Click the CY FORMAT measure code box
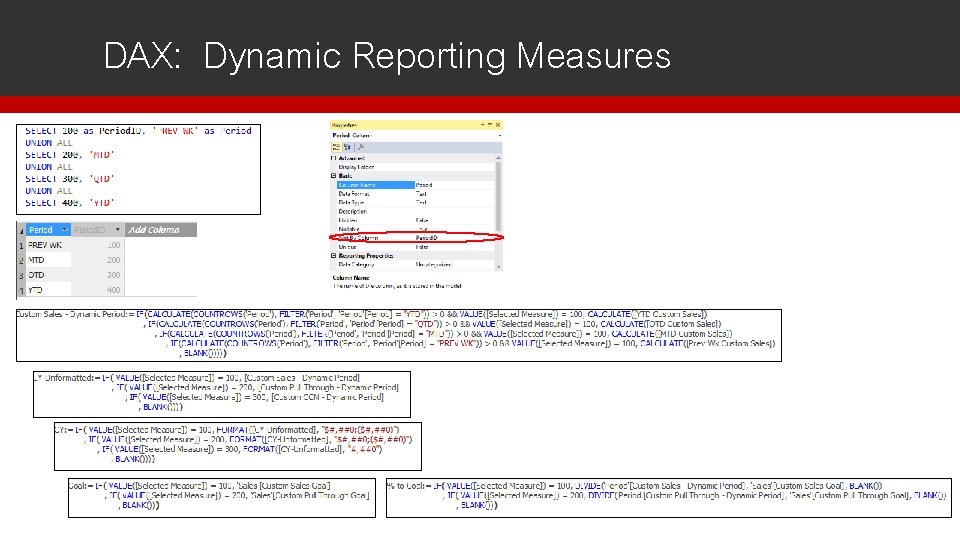This screenshot has height=540, width=960. click(x=238, y=446)
